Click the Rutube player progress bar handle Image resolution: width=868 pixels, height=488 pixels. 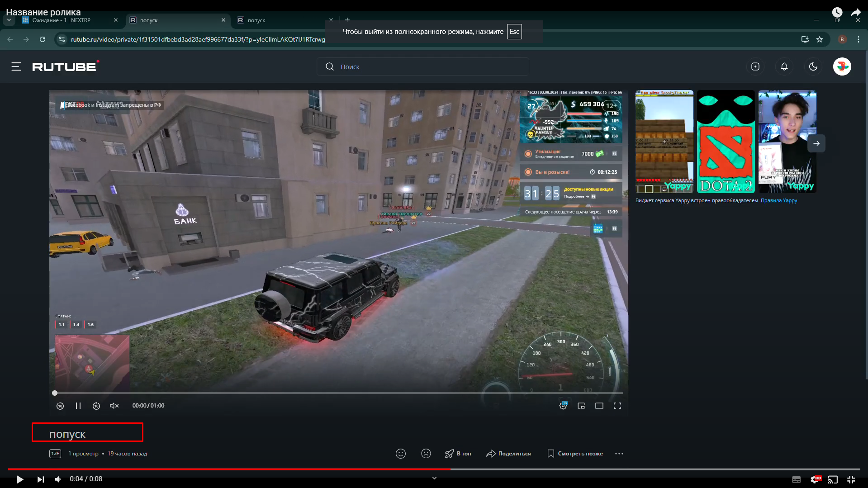tap(55, 393)
